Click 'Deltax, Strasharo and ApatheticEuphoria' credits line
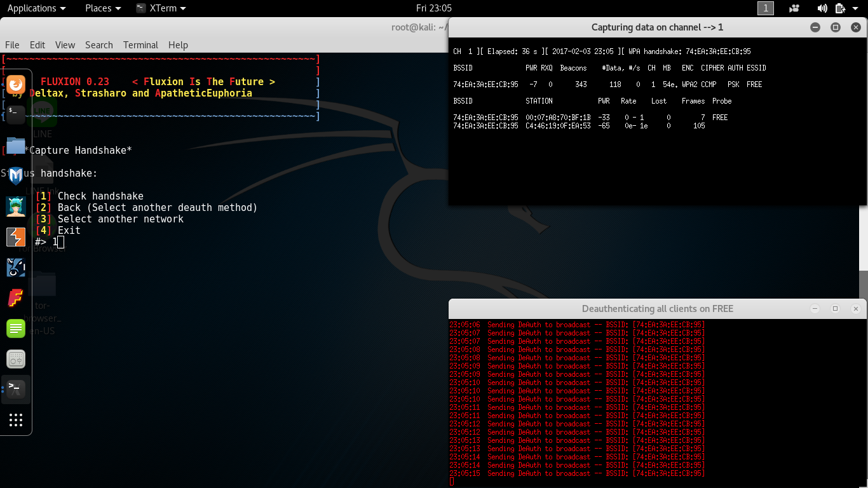The image size is (868, 488). coord(140,93)
